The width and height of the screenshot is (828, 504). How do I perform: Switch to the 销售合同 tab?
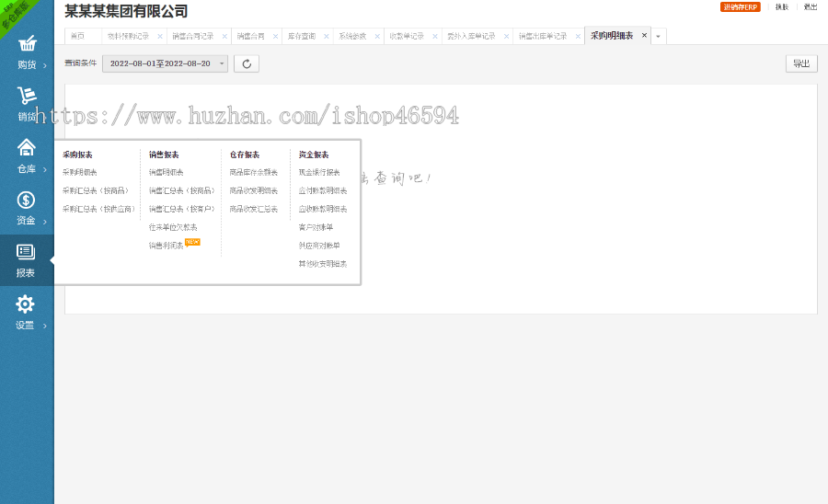(250, 37)
